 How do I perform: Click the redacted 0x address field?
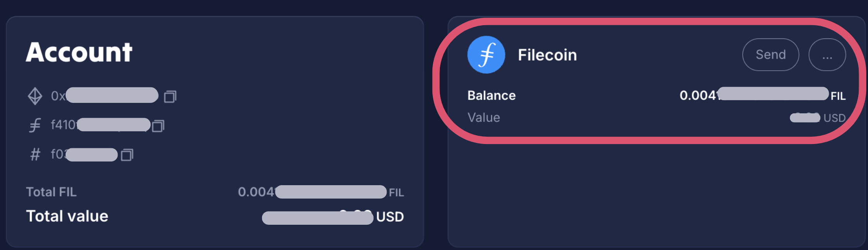click(x=113, y=95)
